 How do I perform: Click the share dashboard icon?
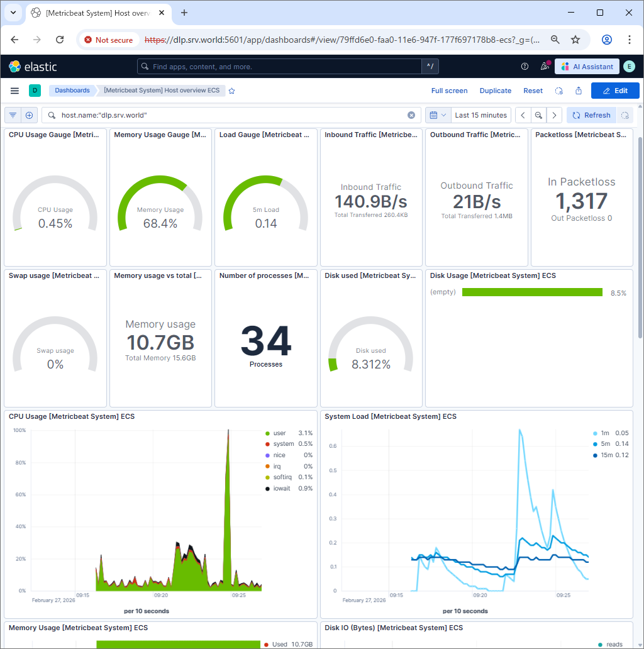(x=579, y=91)
